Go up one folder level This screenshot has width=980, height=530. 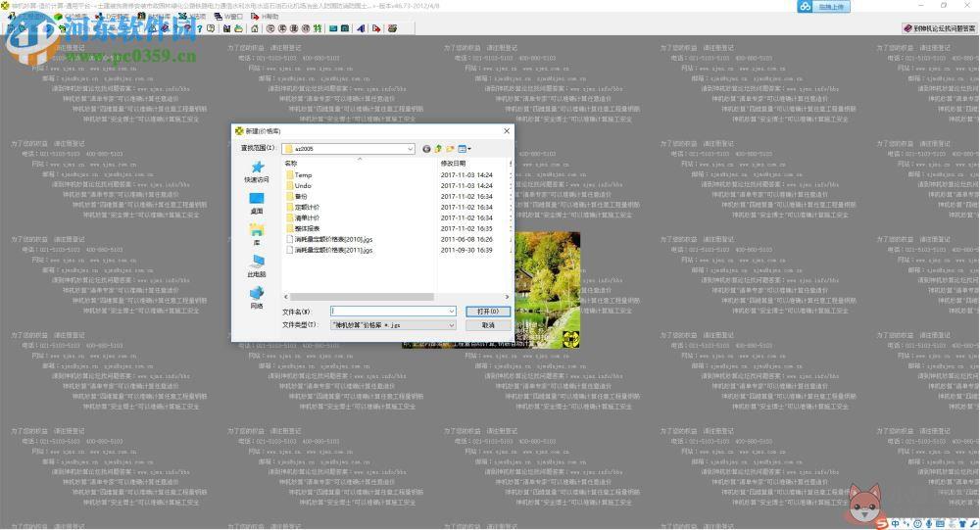tap(438, 149)
